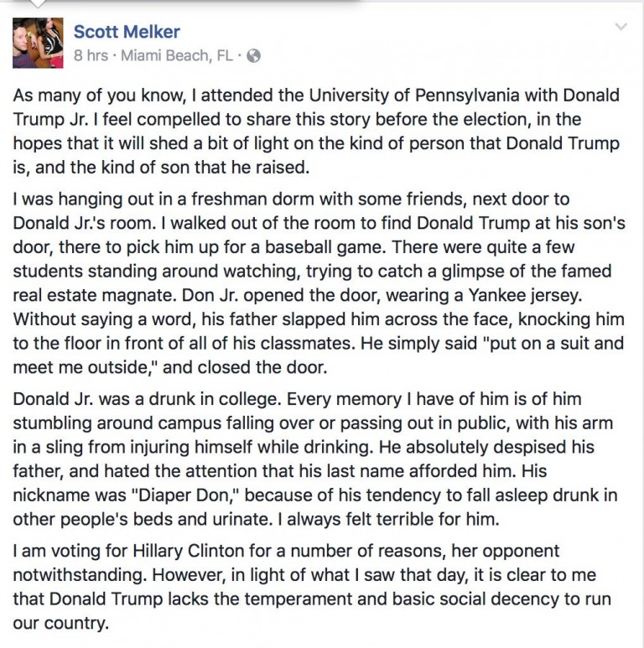Viewport: 644px width, 648px height.
Task: Click the "8 hrs" post timestamp
Action: [92, 56]
